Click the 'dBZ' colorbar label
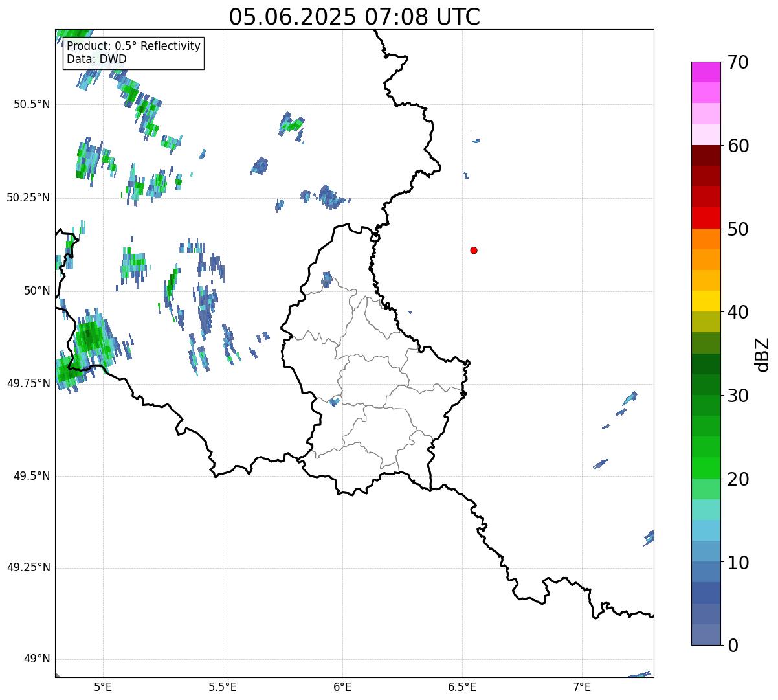Image resolution: width=778 pixels, height=700 pixels. tap(762, 354)
